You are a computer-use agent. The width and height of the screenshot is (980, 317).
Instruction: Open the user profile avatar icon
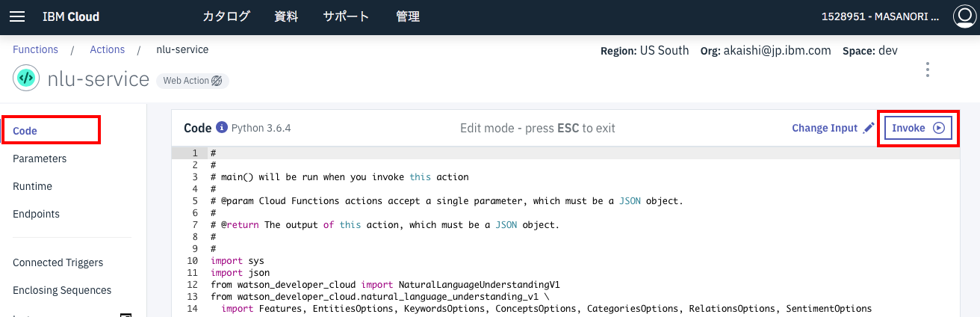coord(963,16)
